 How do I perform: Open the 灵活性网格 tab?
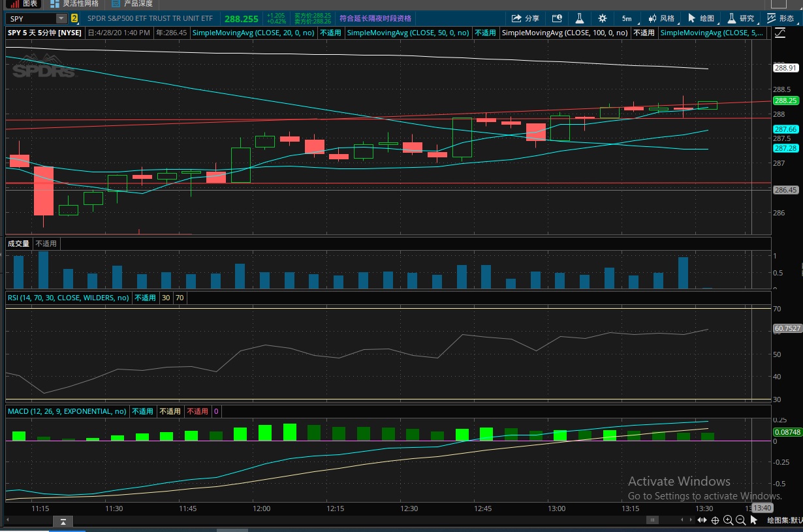73,3
